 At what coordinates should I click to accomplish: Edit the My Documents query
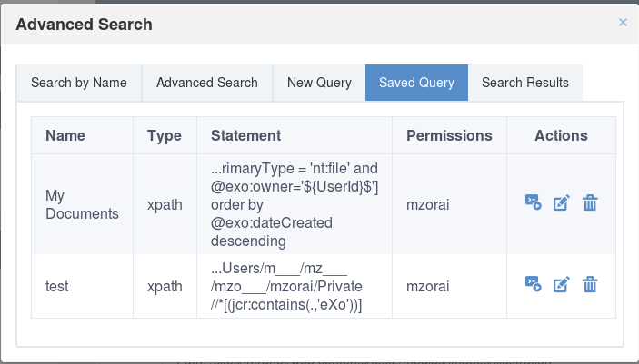[x=561, y=202]
